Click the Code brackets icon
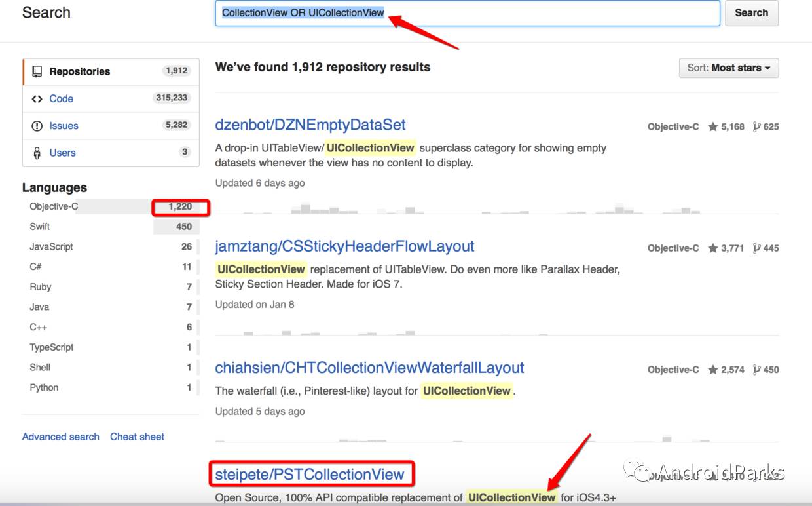The height and width of the screenshot is (506, 812). 37,99
